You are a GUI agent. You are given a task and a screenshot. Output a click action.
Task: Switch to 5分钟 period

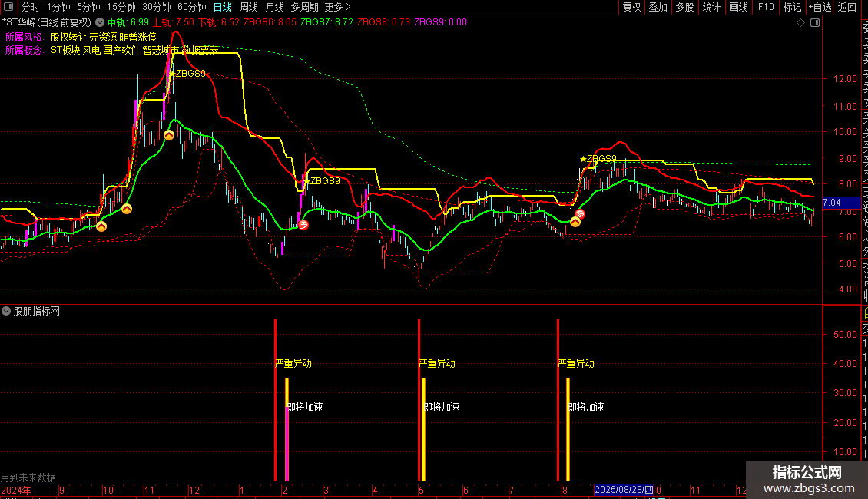[x=88, y=7]
